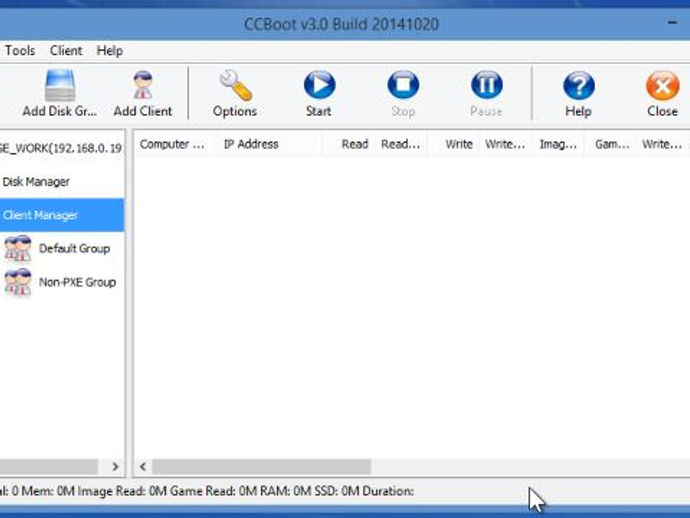Minimize the CCBoot window
The width and height of the screenshot is (690, 518).
pyautogui.click(x=672, y=22)
